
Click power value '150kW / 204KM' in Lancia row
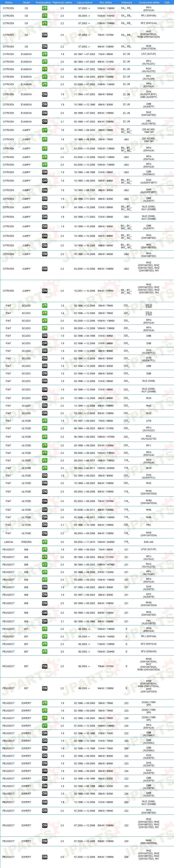(x=106, y=542)
